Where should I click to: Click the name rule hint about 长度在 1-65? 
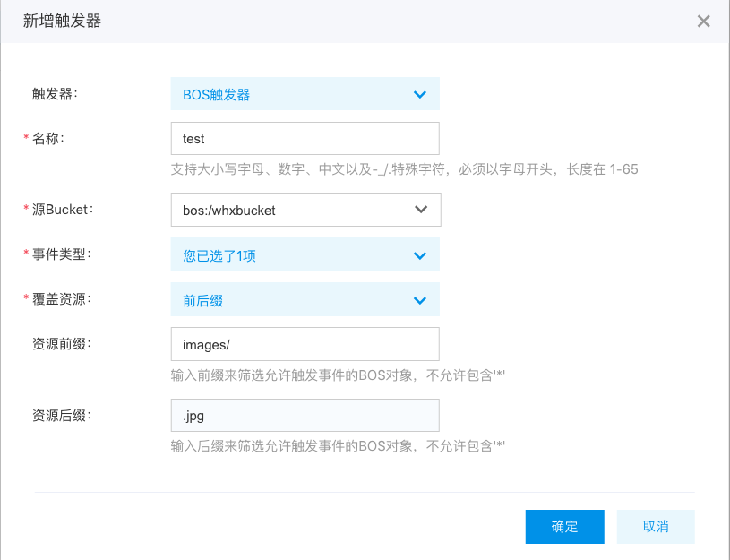pos(404,169)
